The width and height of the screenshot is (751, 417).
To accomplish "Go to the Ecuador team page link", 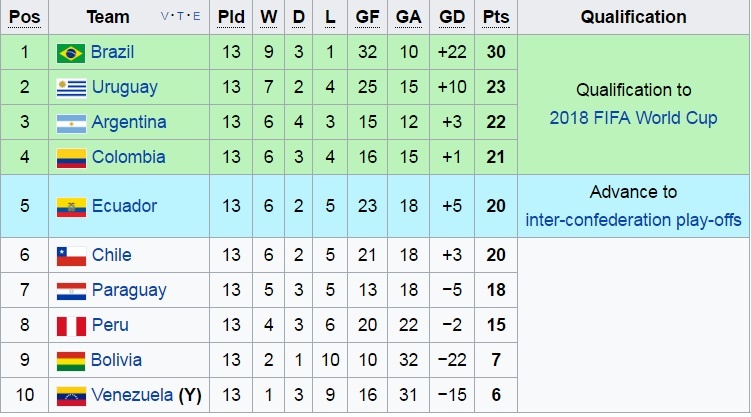I will coord(124,206).
